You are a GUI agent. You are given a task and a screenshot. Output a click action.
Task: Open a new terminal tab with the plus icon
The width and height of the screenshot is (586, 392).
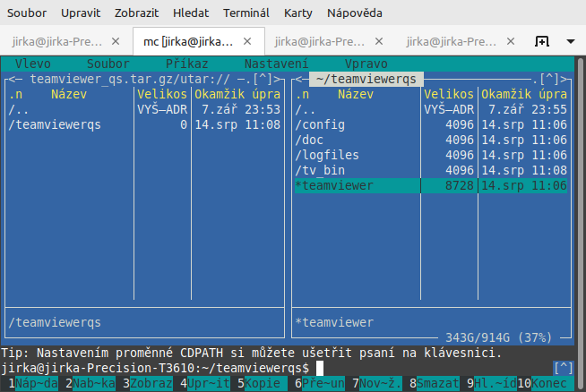pyautogui.click(x=541, y=41)
